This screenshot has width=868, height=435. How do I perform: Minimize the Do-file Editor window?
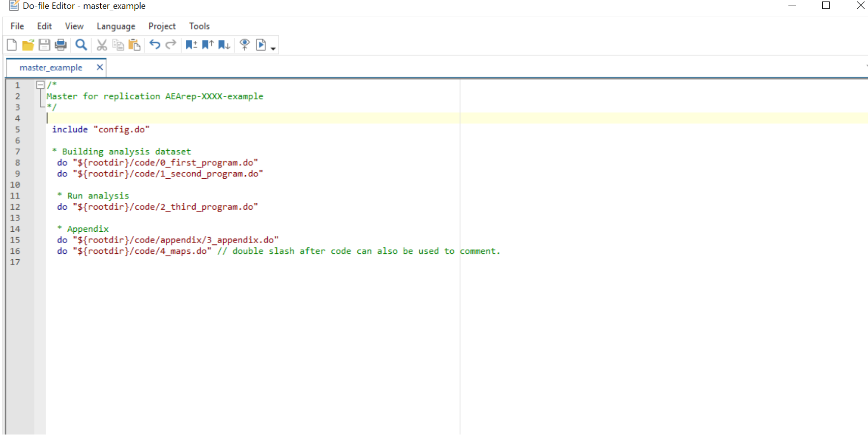tap(792, 5)
